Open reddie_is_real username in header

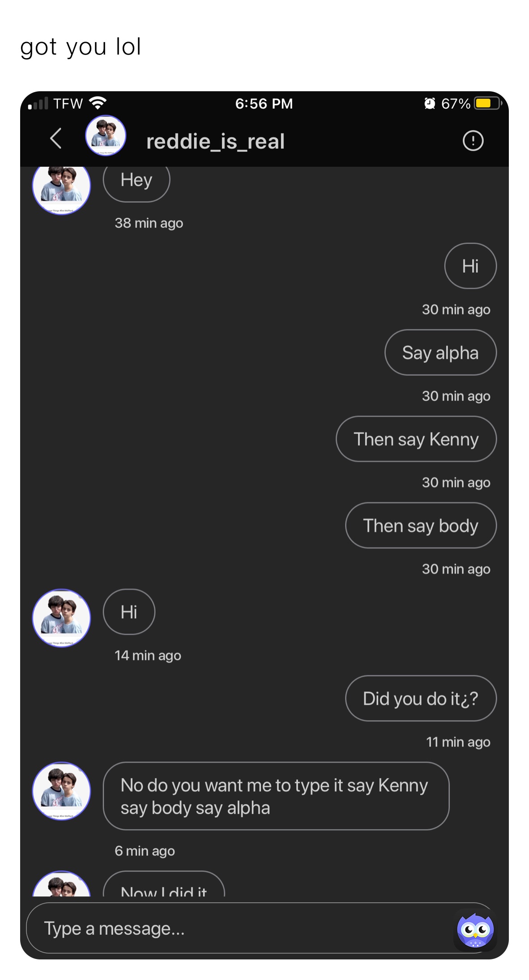(x=215, y=142)
